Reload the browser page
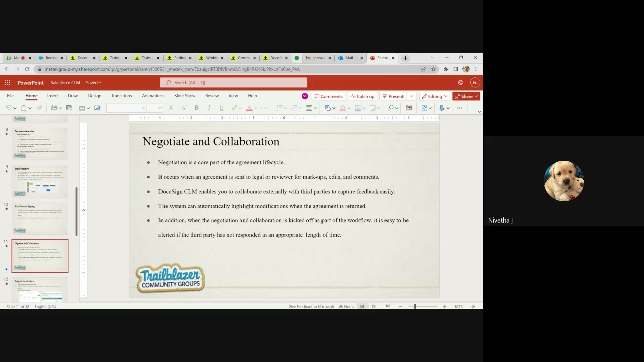This screenshot has width=644, height=362. point(27,69)
